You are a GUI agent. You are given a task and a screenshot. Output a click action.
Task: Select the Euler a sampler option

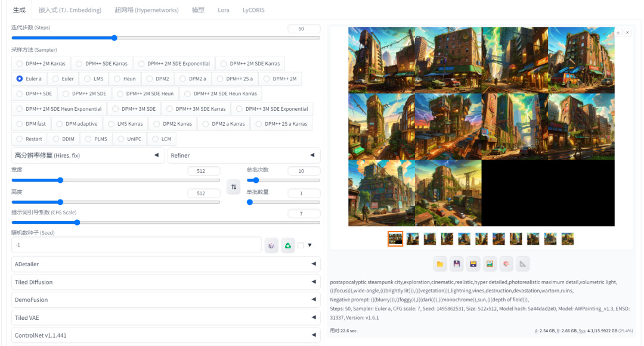(29, 79)
